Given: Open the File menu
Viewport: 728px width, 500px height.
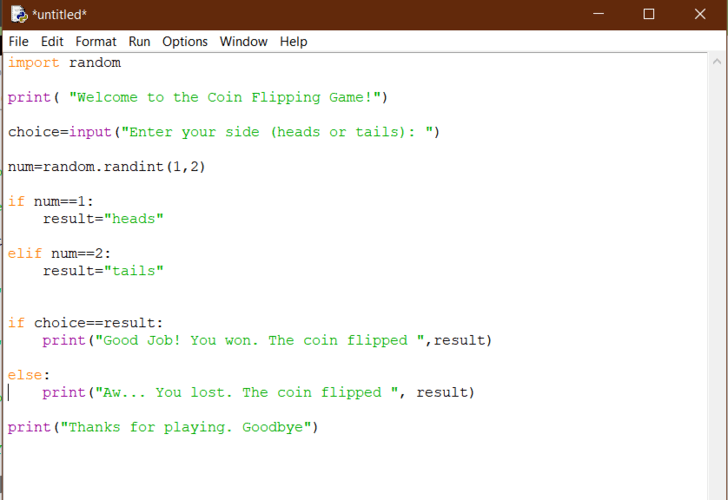Looking at the screenshot, I should click(19, 42).
